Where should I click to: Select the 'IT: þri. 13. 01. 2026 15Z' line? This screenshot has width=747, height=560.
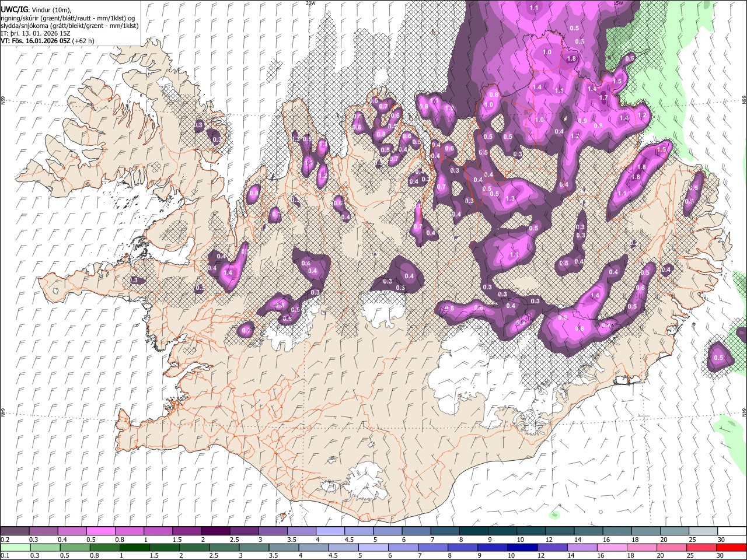36,33
